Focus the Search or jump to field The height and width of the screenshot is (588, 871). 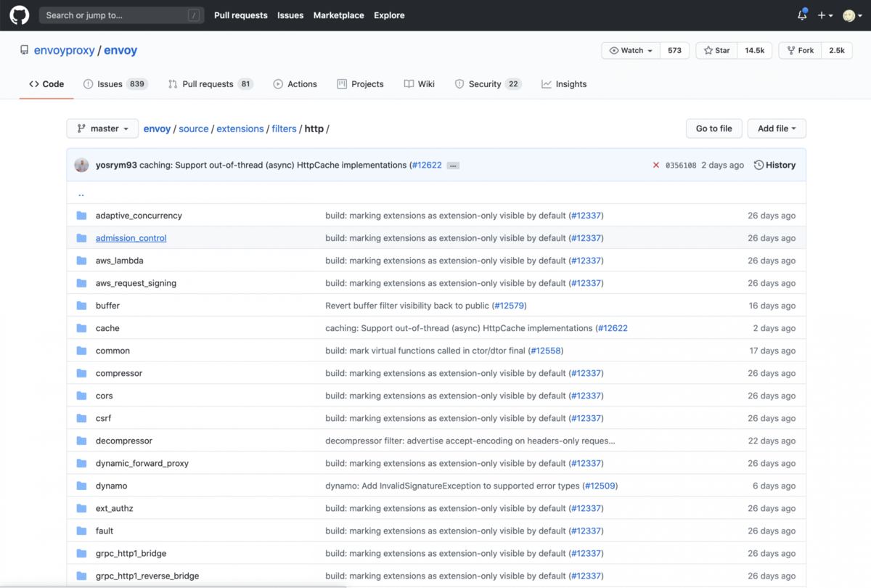click(x=121, y=15)
